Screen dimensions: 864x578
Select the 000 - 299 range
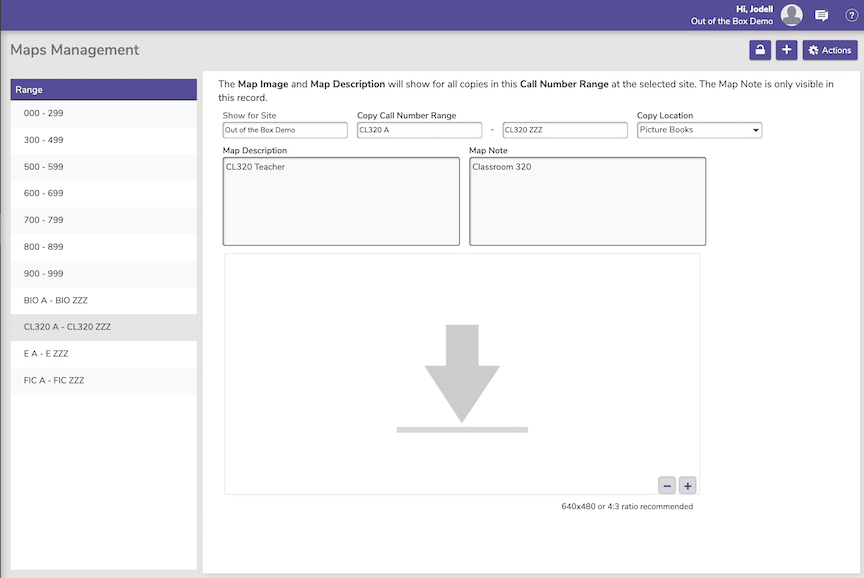pos(103,114)
